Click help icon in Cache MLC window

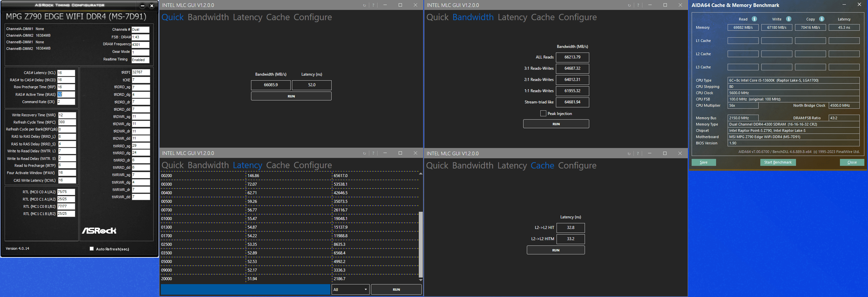point(638,154)
